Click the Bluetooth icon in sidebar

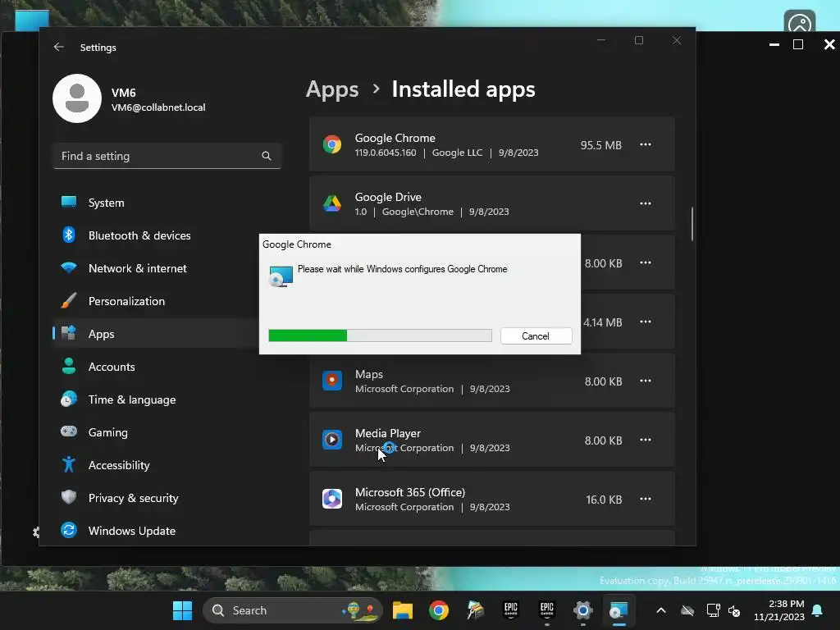pyautogui.click(x=69, y=235)
